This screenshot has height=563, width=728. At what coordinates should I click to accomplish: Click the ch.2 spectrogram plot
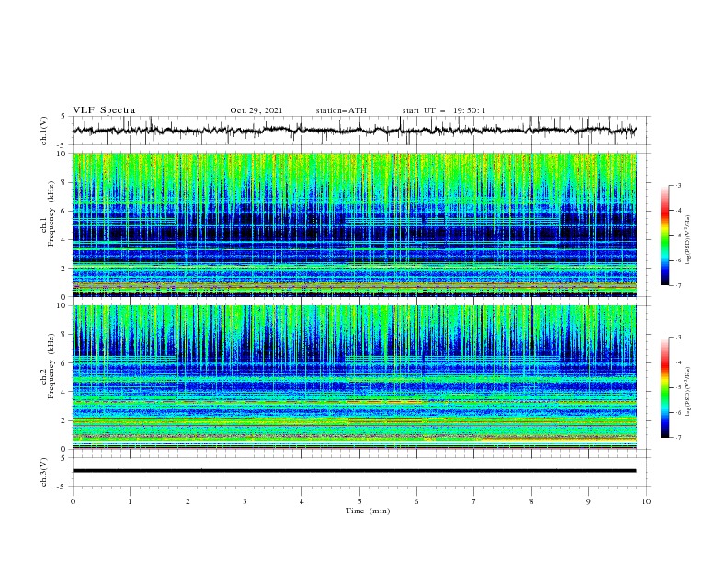(354, 377)
